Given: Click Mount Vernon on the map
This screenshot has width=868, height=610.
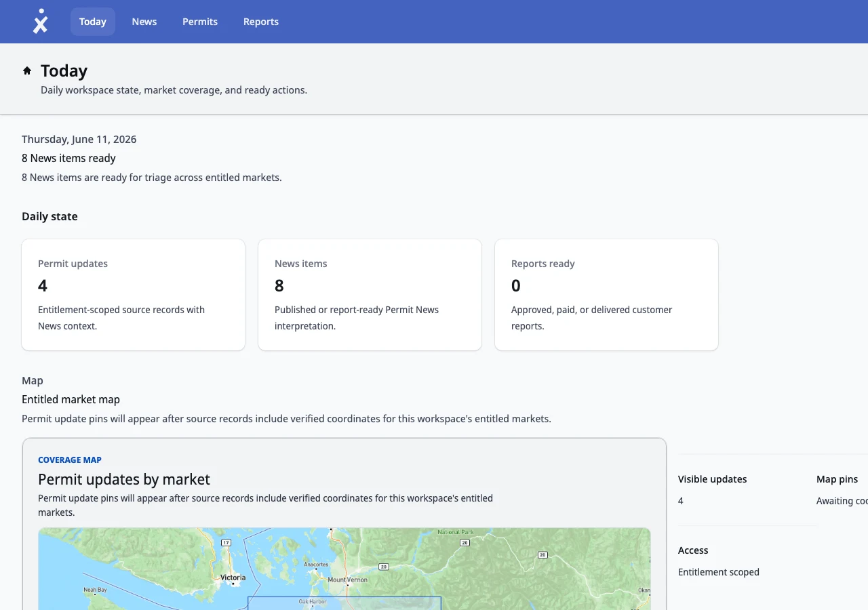Looking at the screenshot, I should tap(347, 579).
